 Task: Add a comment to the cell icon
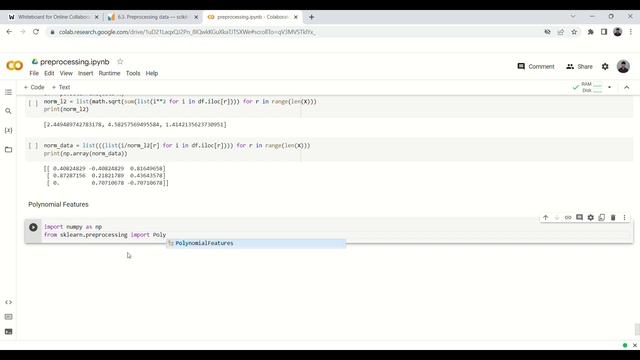579,218
